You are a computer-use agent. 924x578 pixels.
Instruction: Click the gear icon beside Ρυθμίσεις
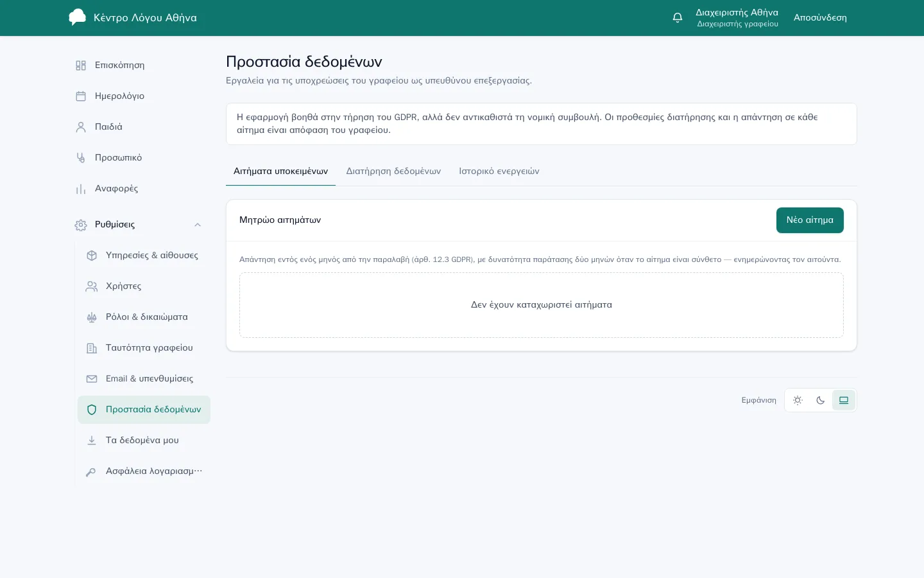pos(81,225)
